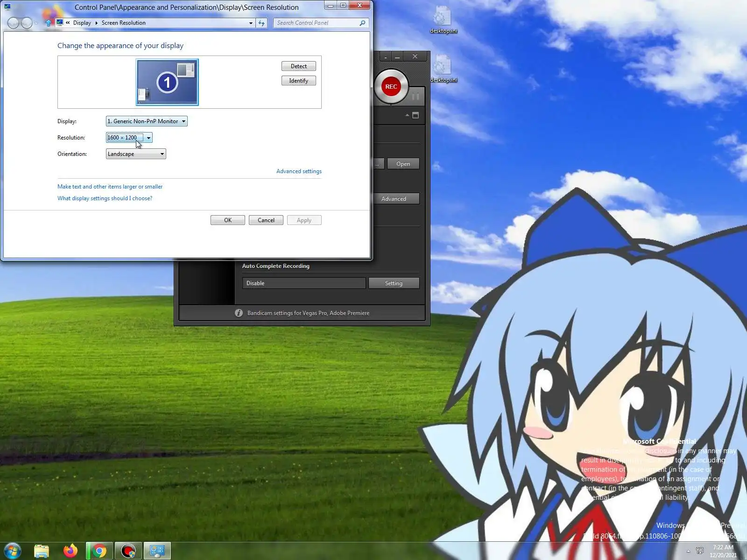Viewport: 747px width, 560px height.
Task: Click the 'Auto Complete Recording' heading in Bandicam
Action: click(276, 266)
